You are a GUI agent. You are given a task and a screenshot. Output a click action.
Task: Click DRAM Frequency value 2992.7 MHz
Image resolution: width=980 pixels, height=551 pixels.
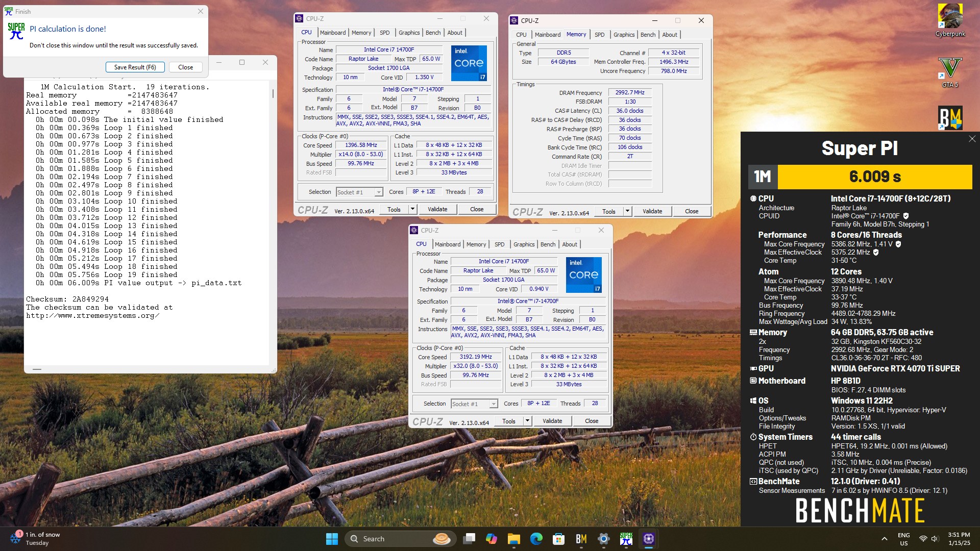pos(630,92)
